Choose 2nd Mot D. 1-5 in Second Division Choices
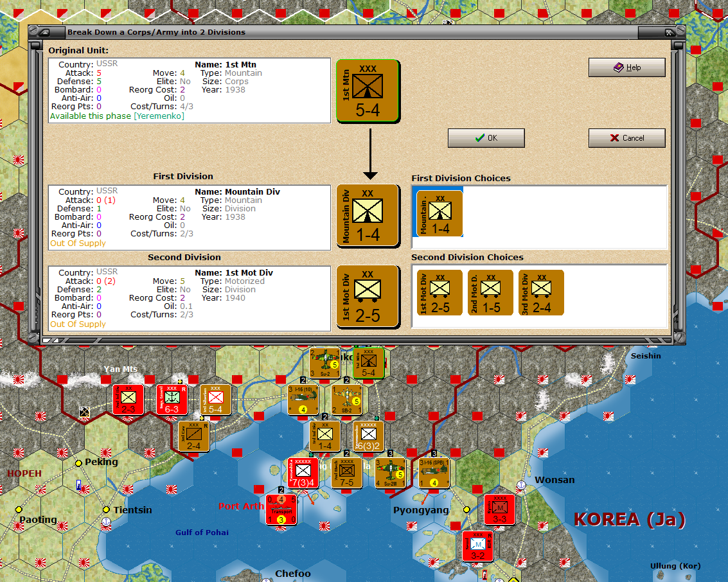728x582 pixels. coord(490,293)
